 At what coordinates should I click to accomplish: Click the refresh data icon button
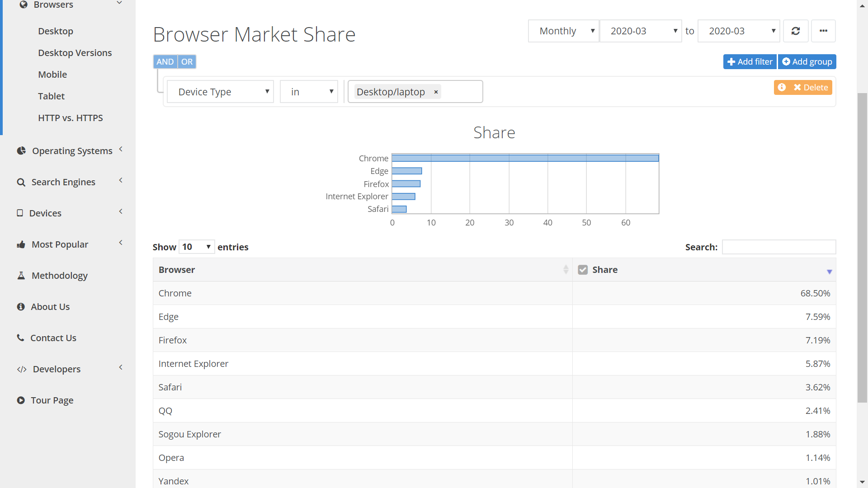pyautogui.click(x=796, y=31)
